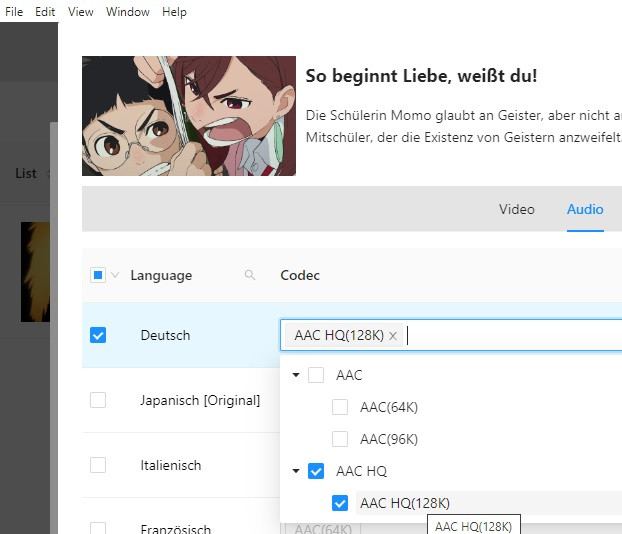Viewport: 622px width, 534px height.
Task: Click the anime episode thumbnail image
Action: 189,116
